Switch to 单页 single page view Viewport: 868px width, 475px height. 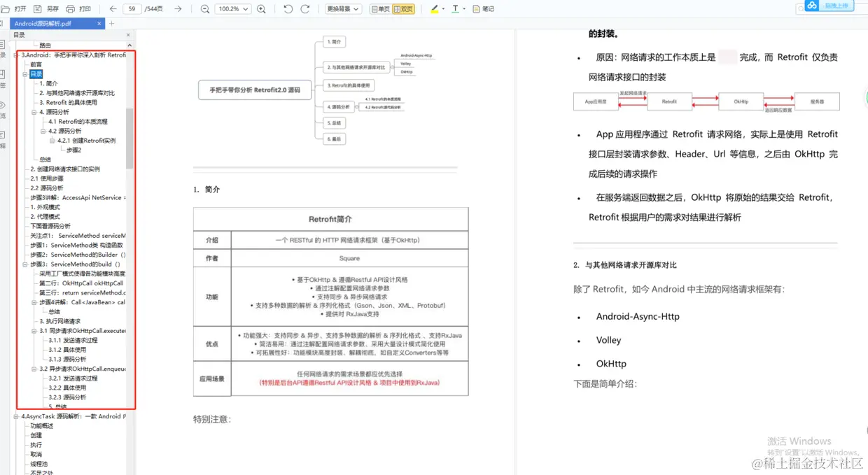[x=379, y=9]
